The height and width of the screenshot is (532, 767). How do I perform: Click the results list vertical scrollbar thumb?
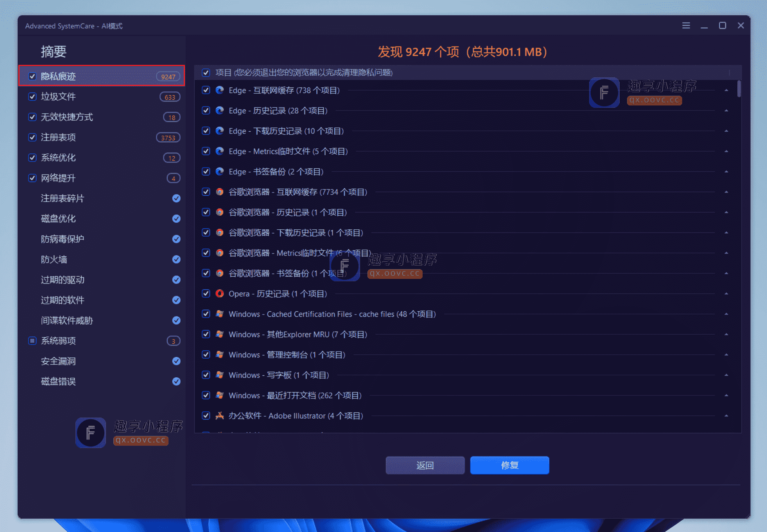coord(739,89)
